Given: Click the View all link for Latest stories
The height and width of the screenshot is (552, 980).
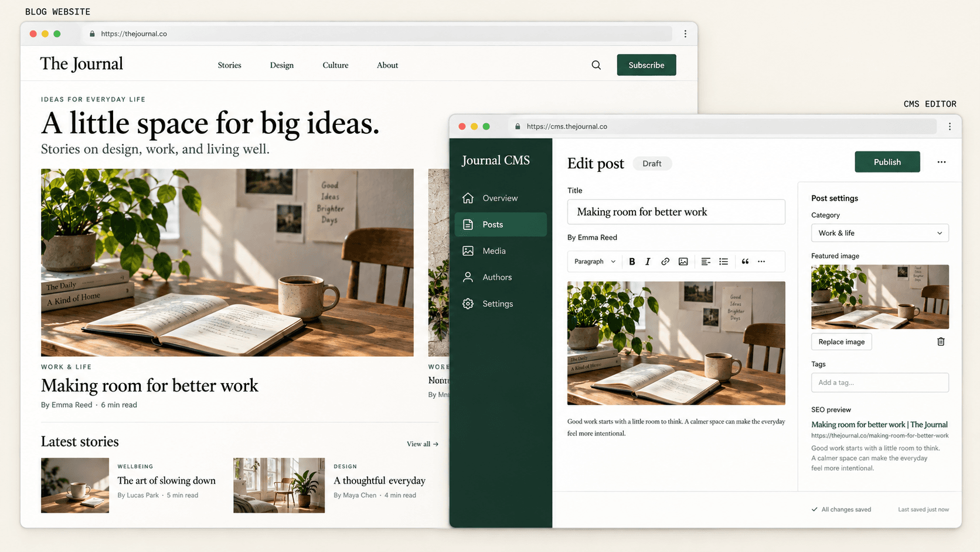Looking at the screenshot, I should coord(423,444).
